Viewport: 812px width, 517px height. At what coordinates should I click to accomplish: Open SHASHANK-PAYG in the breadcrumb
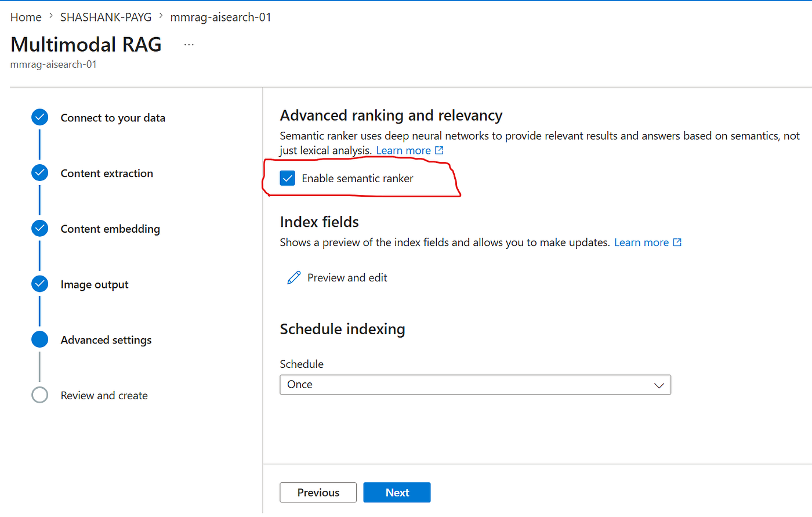pos(106,17)
